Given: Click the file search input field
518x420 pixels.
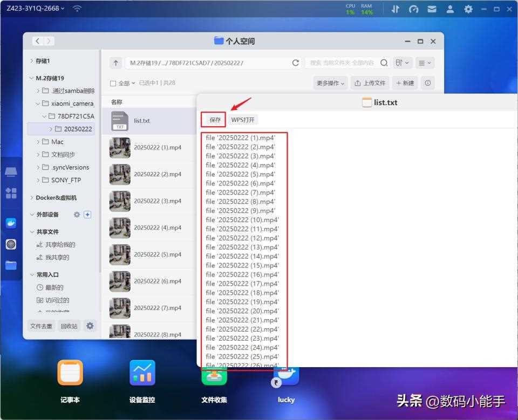Looking at the screenshot, I should 342,63.
